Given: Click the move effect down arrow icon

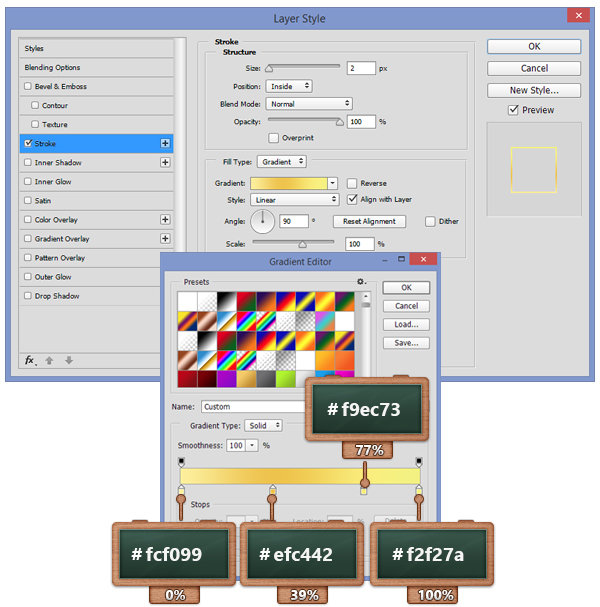Looking at the screenshot, I should (68, 360).
